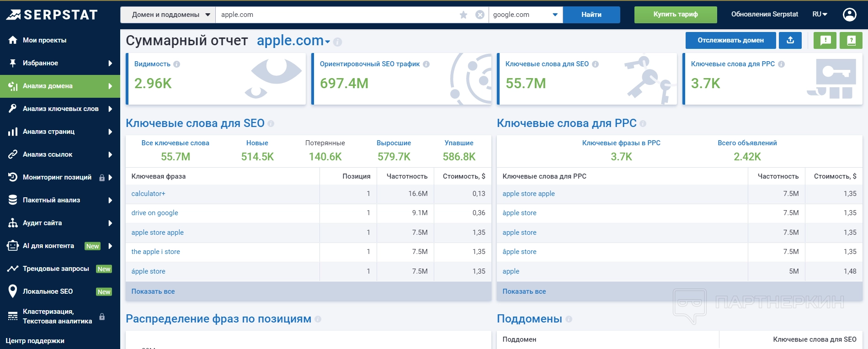
Task: Click the database icon for Пакетный анализ
Action: click(13, 200)
